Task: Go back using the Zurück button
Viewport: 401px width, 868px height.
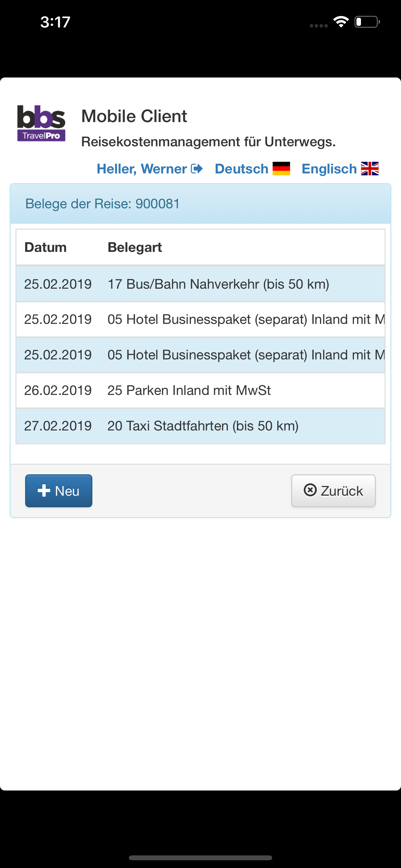Action: (x=333, y=491)
